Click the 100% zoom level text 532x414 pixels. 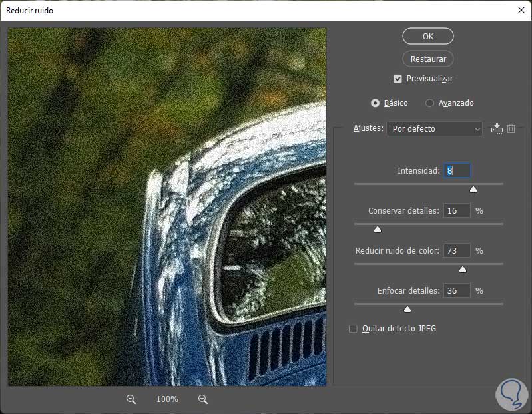(167, 399)
